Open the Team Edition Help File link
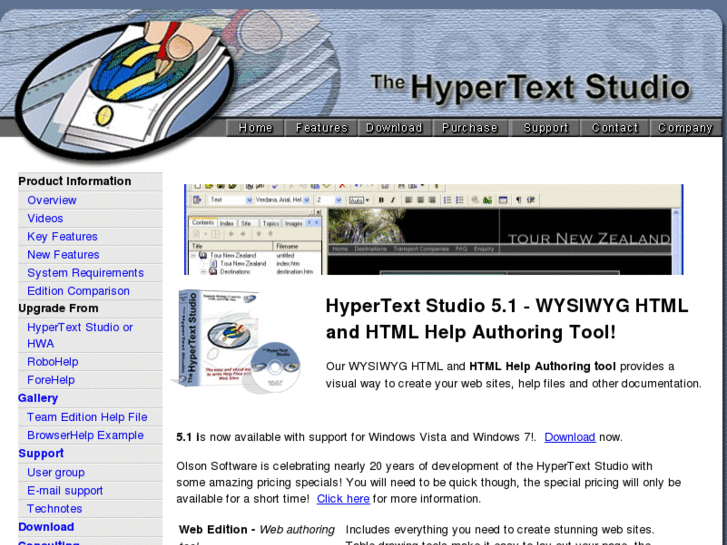 click(87, 417)
